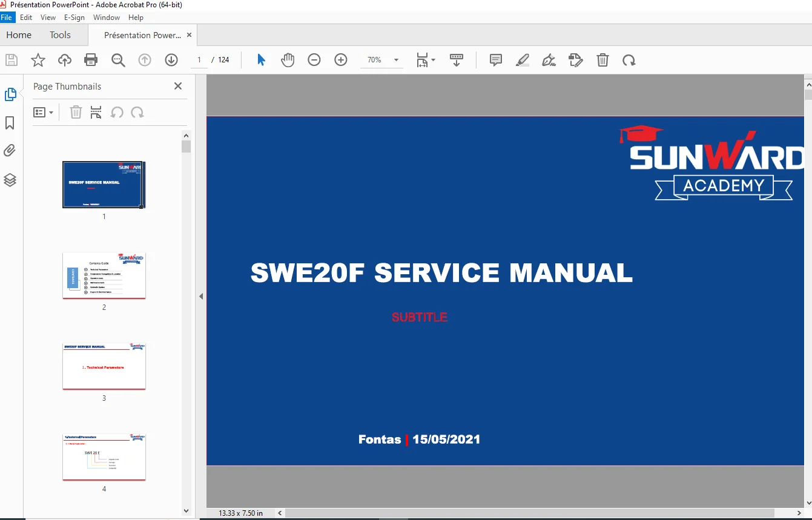Click the scrolling mode keyboard icon
812x520 pixels.
457,60
